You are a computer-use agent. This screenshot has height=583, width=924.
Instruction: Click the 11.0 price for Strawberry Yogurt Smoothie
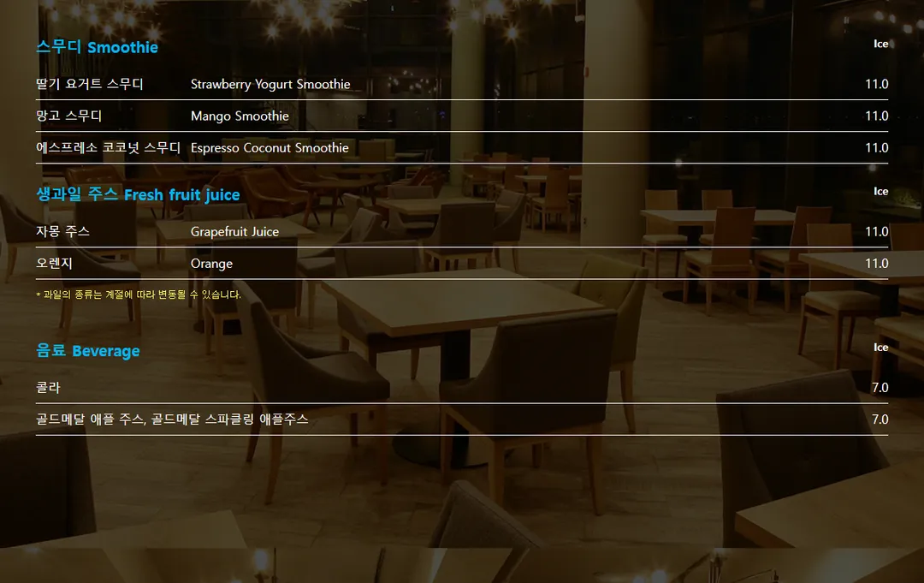876,84
